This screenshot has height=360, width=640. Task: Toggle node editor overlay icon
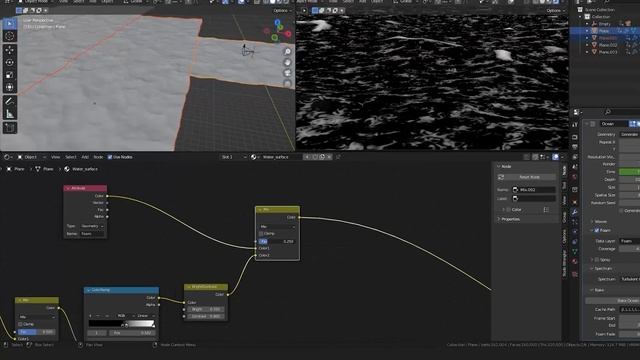556,157
